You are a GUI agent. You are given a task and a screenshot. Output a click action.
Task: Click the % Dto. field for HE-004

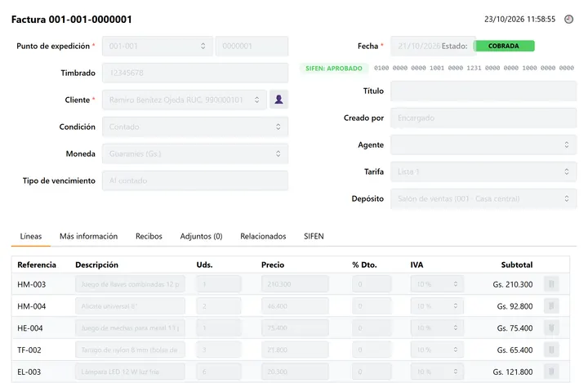[x=372, y=327]
